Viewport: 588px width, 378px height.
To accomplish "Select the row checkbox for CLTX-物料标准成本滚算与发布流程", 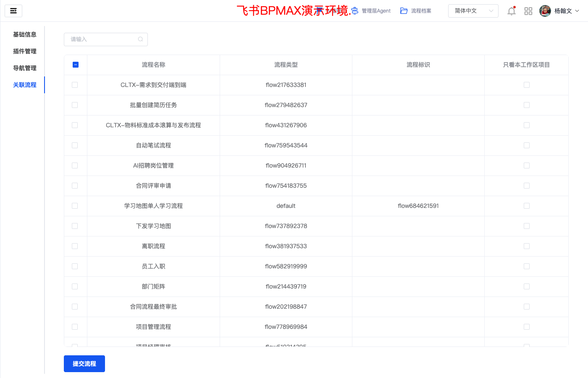I will point(75,125).
